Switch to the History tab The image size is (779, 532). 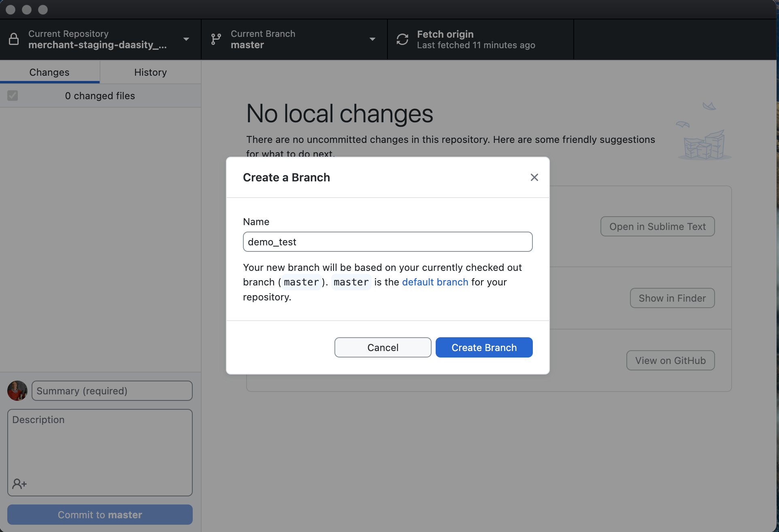pyautogui.click(x=150, y=72)
